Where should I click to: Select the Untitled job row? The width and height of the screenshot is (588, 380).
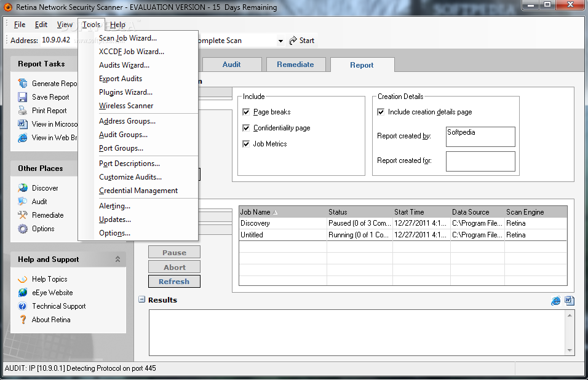[403, 235]
